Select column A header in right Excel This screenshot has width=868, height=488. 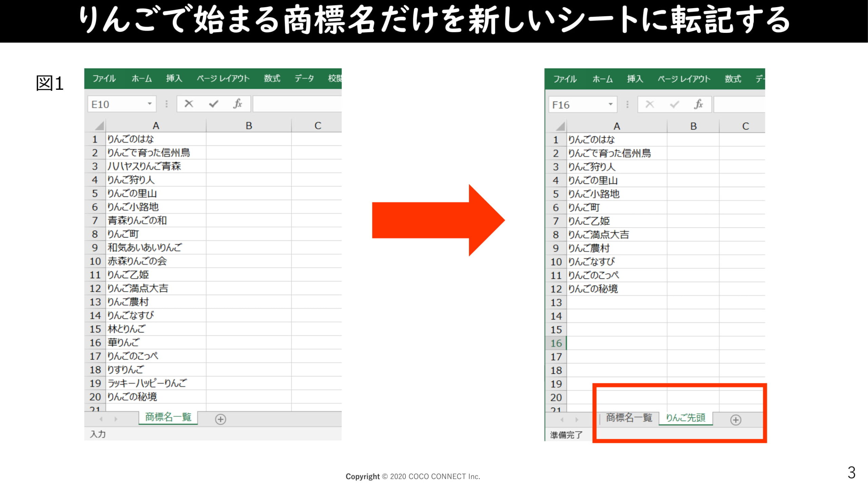[x=617, y=126]
